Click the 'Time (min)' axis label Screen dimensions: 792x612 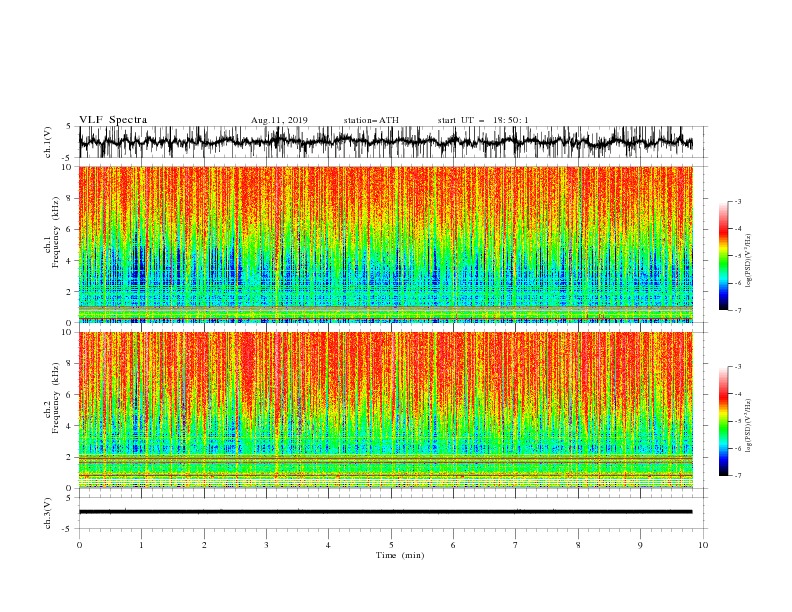pos(400,555)
